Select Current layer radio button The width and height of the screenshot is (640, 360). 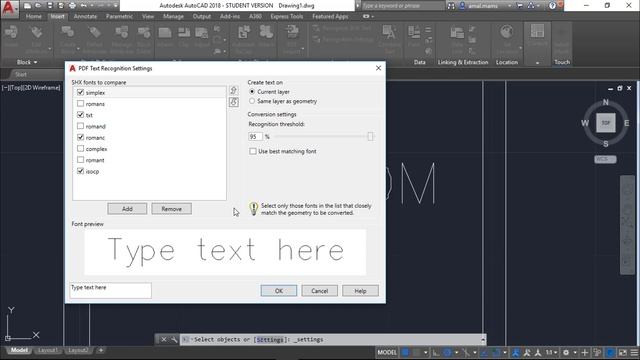coord(252,91)
